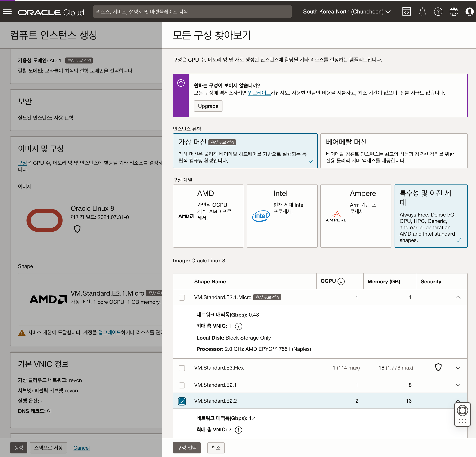Click the shielded instance icon for E3.Flex

coord(438,367)
